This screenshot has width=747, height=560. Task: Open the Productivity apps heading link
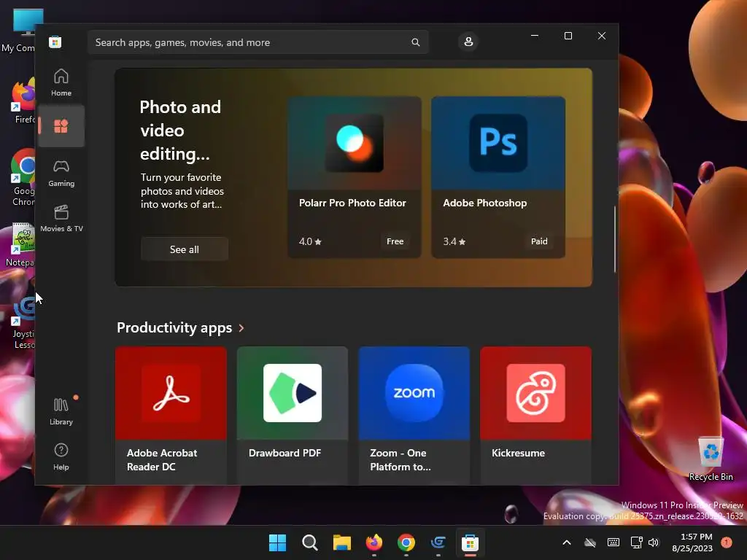click(x=174, y=327)
